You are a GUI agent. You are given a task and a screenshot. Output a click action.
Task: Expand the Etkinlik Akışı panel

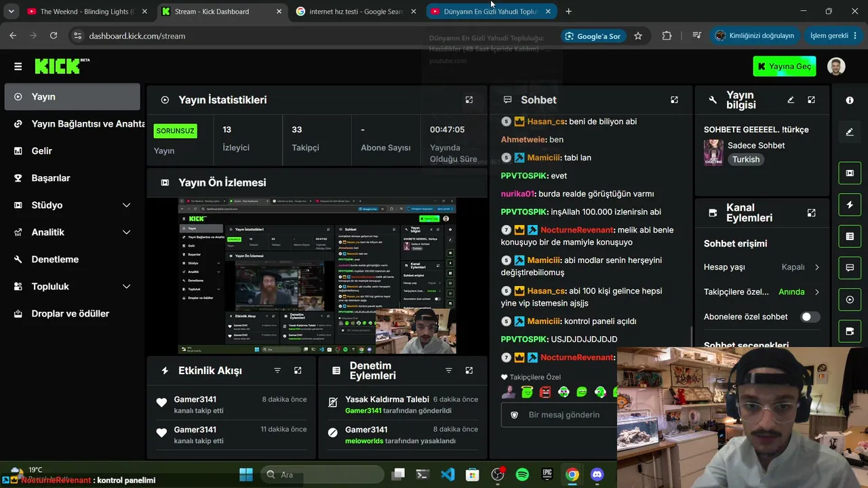coord(298,371)
